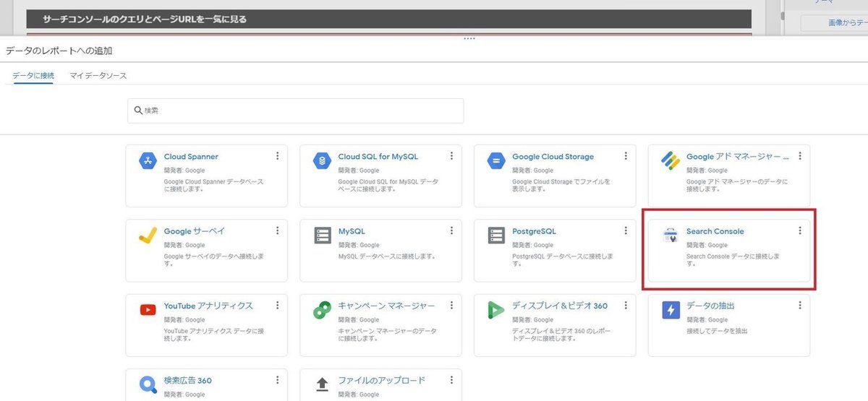868x401 pixels.
Task: Click the データのレポートへの追加 panel heading
Action: pos(59,51)
